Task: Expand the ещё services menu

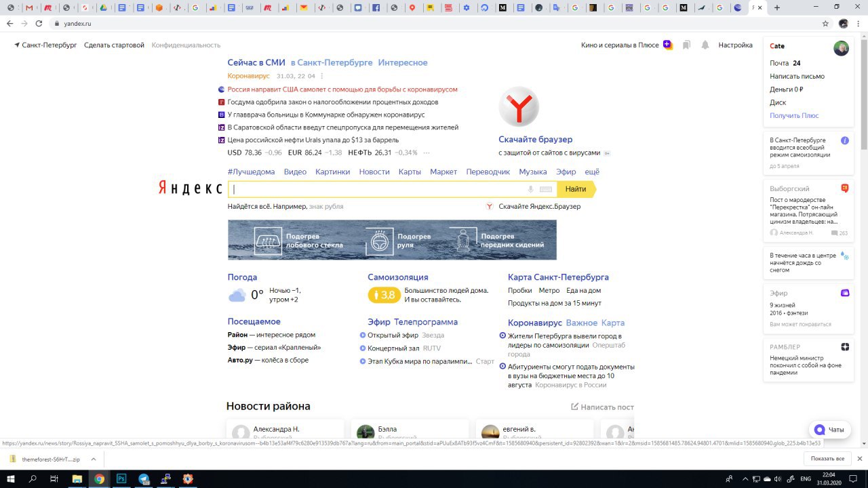Action: click(592, 171)
